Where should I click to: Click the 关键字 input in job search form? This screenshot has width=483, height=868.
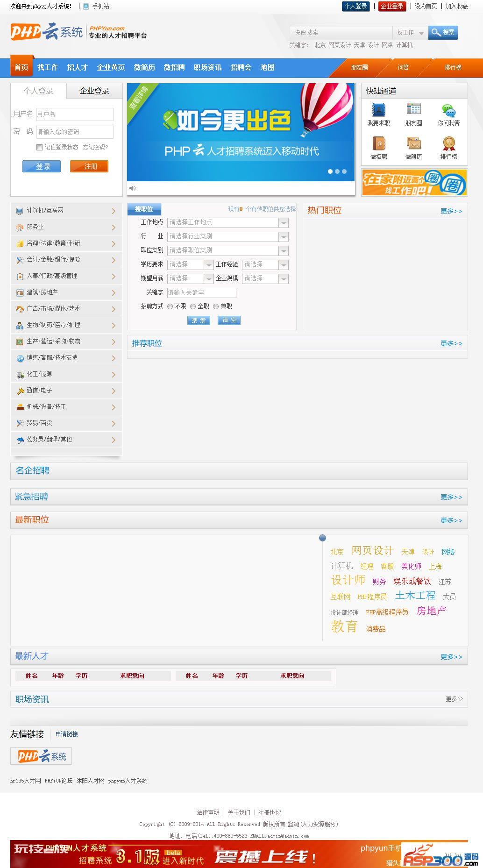(x=202, y=293)
